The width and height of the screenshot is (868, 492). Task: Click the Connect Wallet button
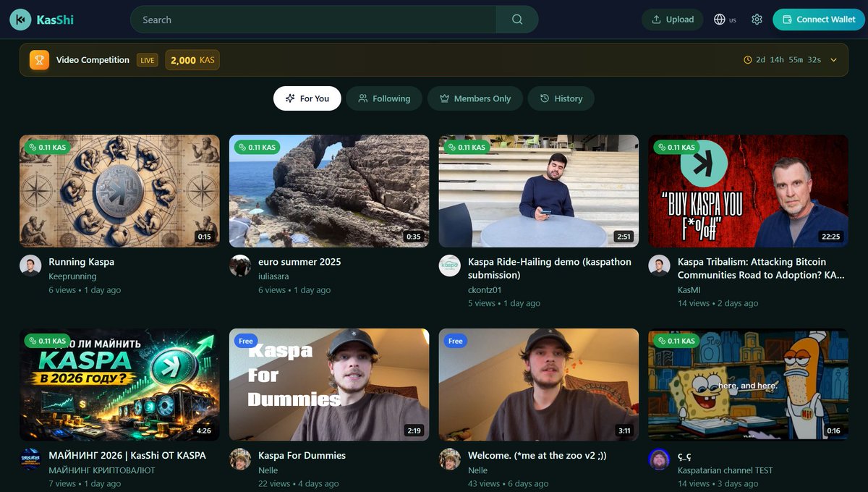[818, 20]
